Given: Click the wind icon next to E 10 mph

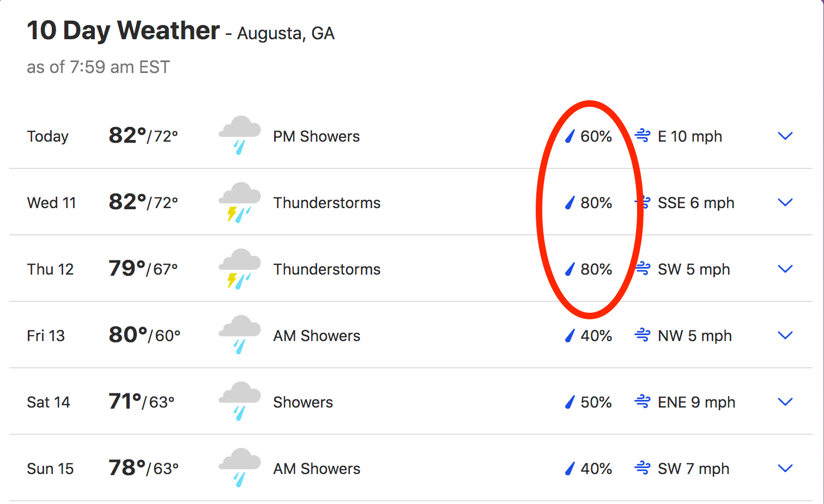Looking at the screenshot, I should coord(643,136).
